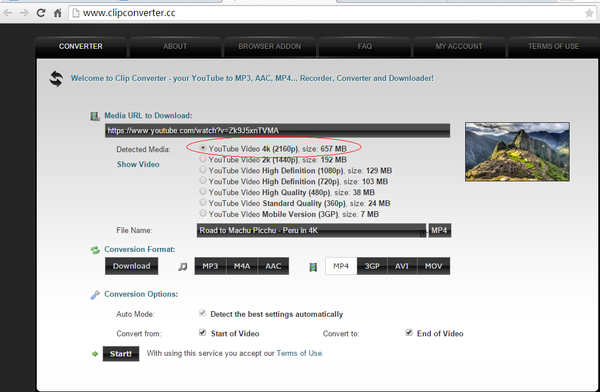Image resolution: width=600 pixels, height=392 pixels.
Task: Go back with the browser arrow
Action: (x=8, y=13)
